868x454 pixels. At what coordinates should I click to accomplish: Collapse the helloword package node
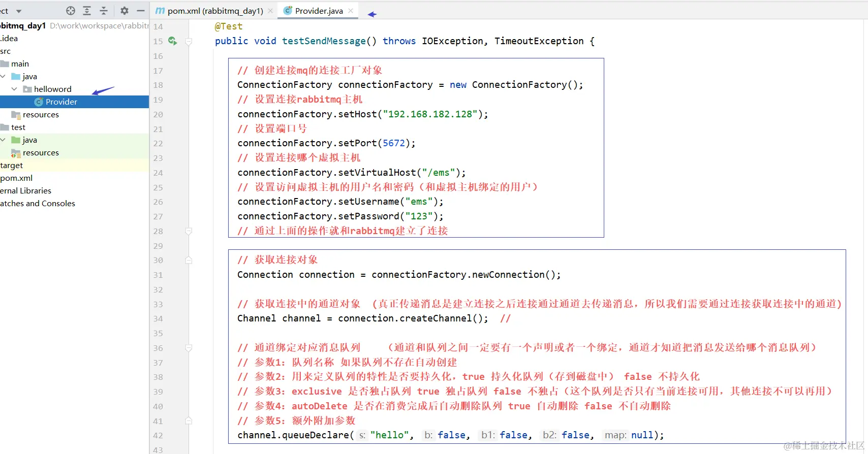pos(14,89)
